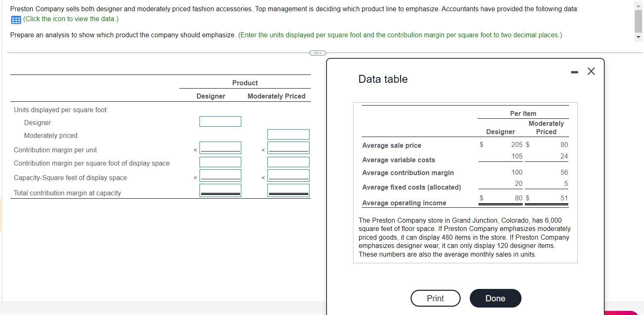Click the Print button
The height and width of the screenshot is (315, 644).
[435, 298]
